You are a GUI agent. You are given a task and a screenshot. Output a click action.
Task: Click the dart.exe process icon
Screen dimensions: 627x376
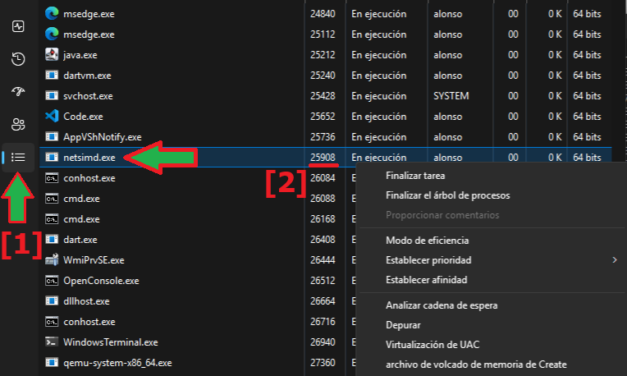click(x=52, y=239)
